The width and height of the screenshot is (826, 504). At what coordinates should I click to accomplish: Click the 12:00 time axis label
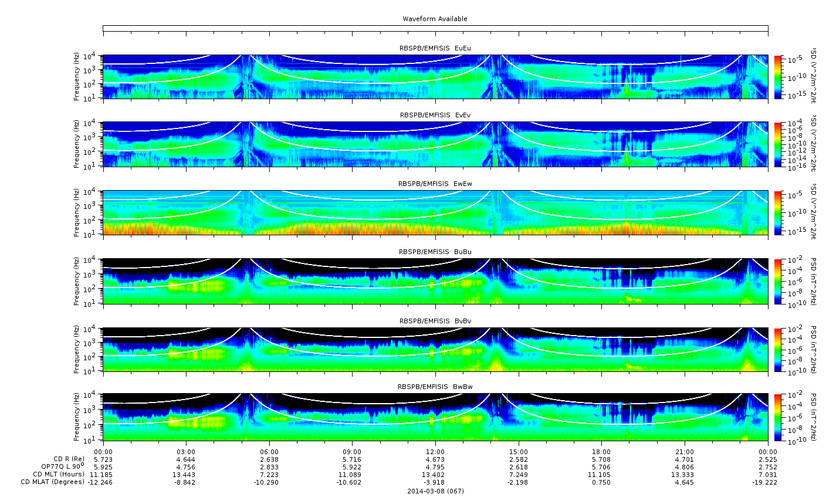coord(435,452)
